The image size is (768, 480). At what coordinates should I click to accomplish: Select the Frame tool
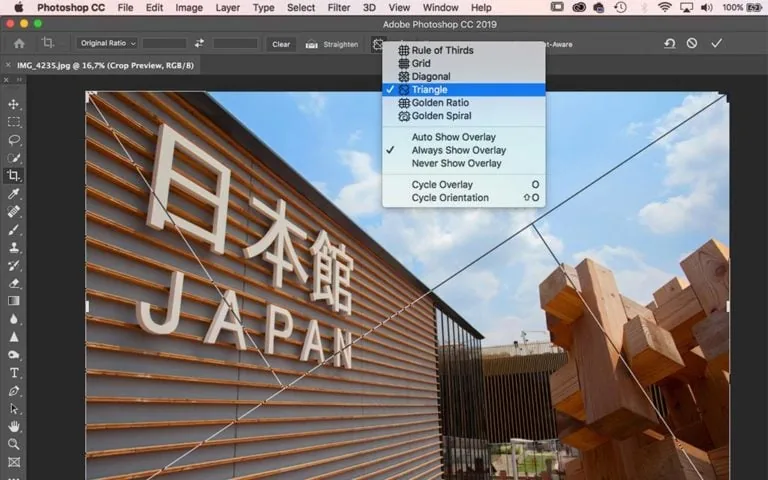[x=14, y=462]
